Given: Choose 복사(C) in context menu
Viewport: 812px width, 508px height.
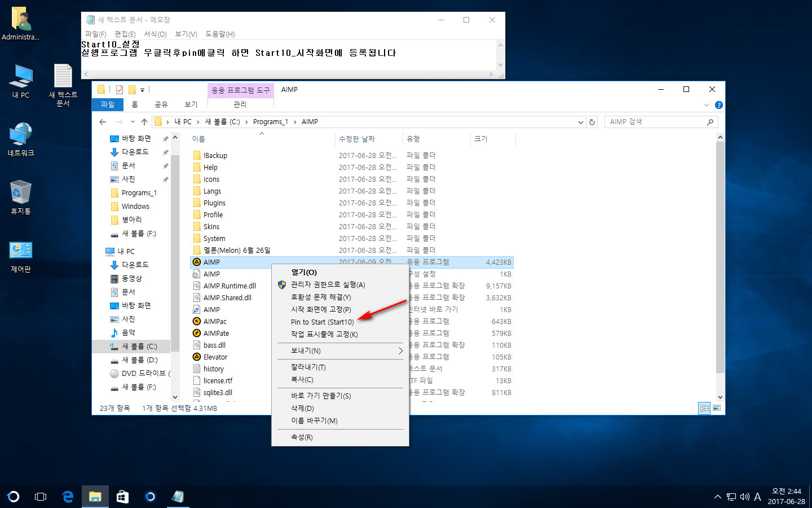Looking at the screenshot, I should coord(341,380).
